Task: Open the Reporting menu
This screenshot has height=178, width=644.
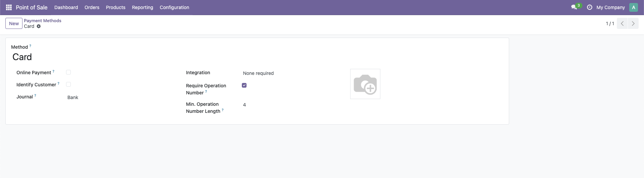Action: [x=143, y=7]
